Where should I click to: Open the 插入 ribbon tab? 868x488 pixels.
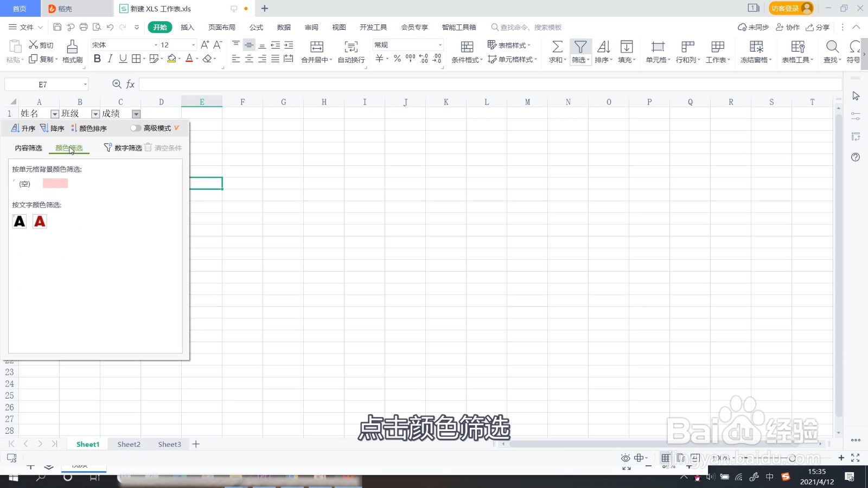click(x=187, y=27)
